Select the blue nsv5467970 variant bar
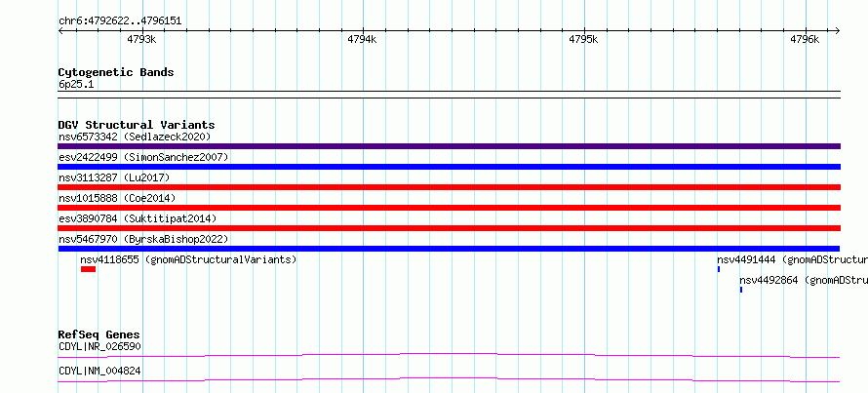The width and height of the screenshot is (868, 393). point(449,249)
